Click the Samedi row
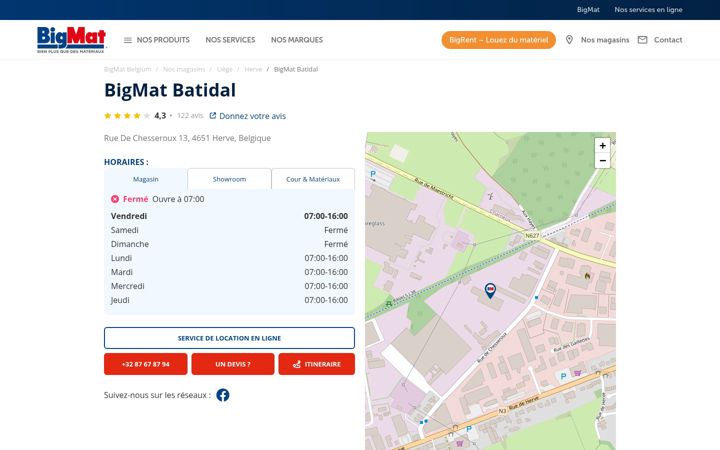 pyautogui.click(x=229, y=230)
